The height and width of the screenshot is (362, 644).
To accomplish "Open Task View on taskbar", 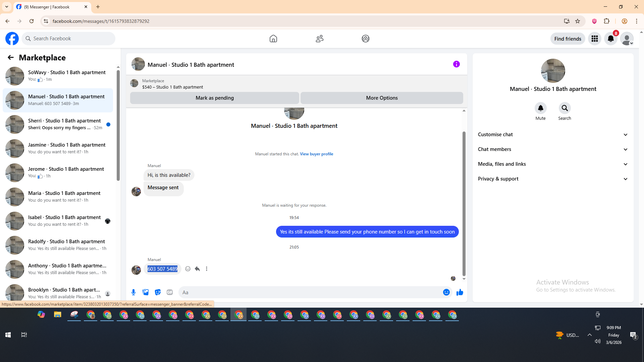I will [x=24, y=335].
